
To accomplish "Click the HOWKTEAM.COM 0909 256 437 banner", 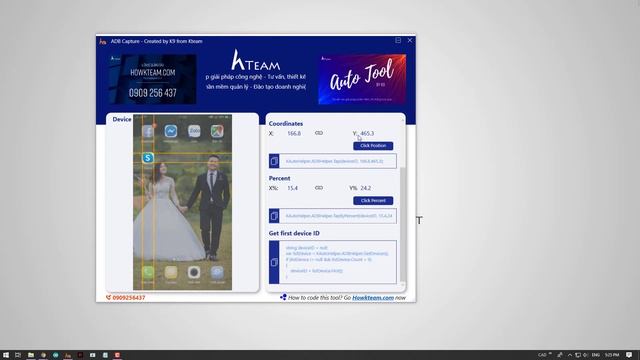I will (x=153, y=79).
